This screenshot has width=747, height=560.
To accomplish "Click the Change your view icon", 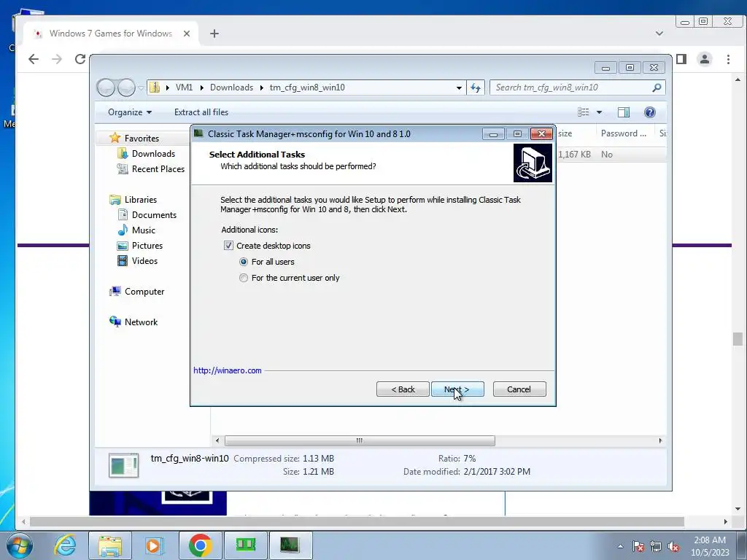I will point(584,112).
